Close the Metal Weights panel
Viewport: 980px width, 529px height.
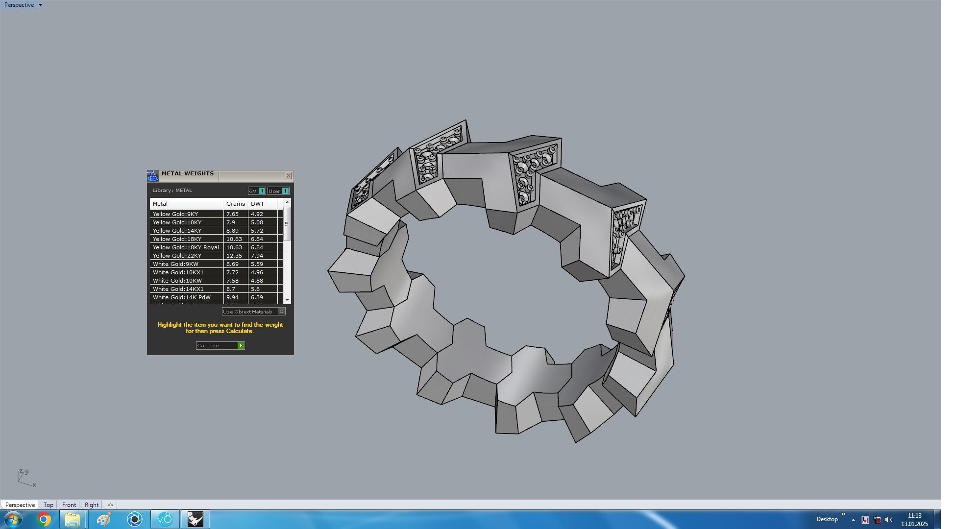click(x=288, y=175)
